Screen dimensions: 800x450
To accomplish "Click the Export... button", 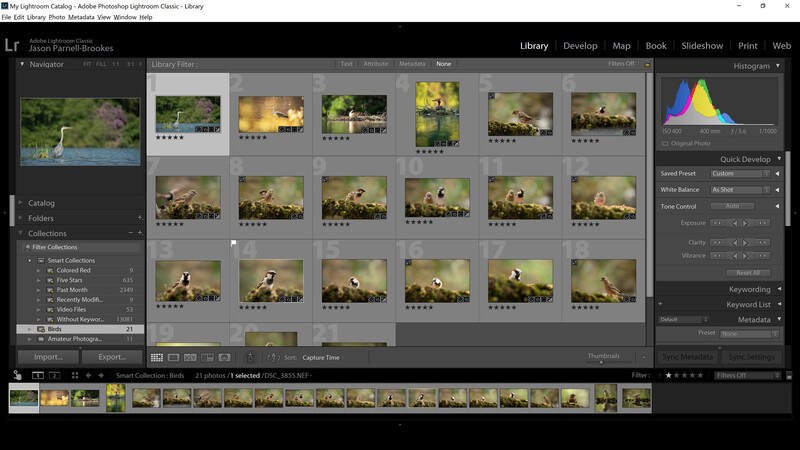I will pyautogui.click(x=112, y=357).
